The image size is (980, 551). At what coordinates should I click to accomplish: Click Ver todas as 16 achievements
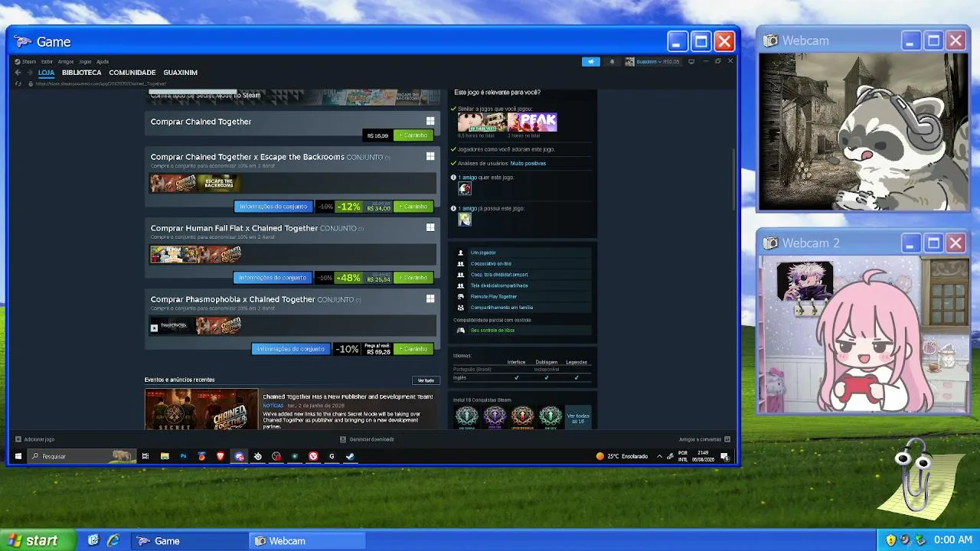578,417
